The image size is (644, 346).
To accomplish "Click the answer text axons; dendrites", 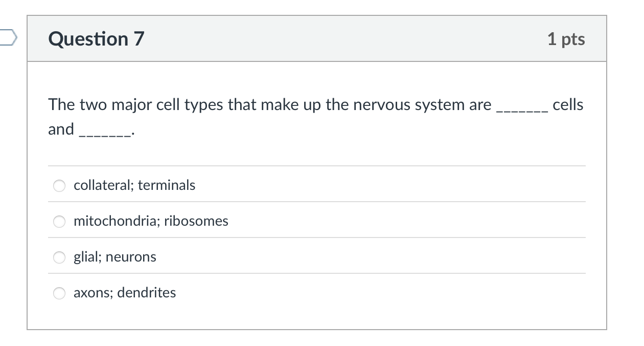I will pyautogui.click(x=125, y=293).
